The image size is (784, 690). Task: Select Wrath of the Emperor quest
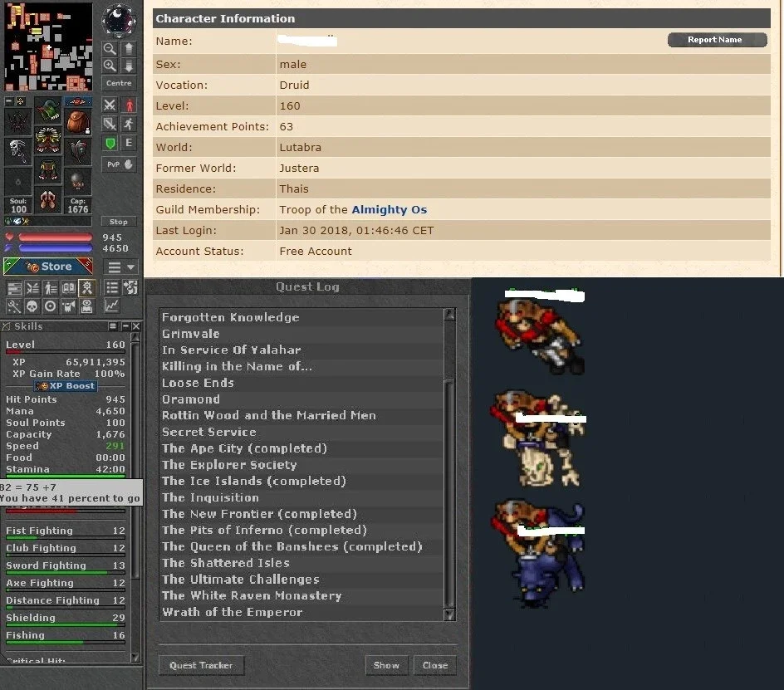(x=301, y=612)
